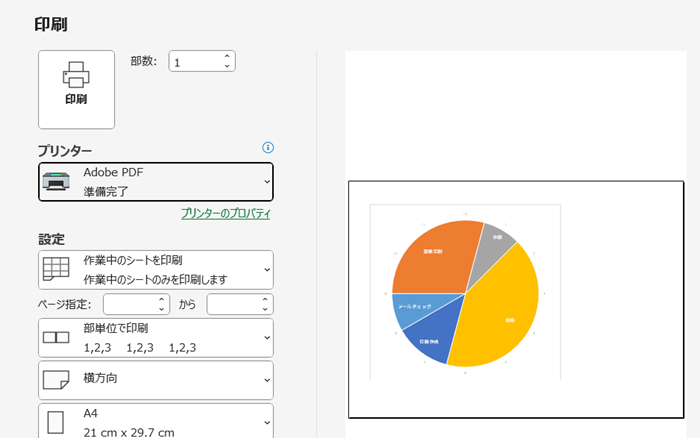This screenshot has height=438, width=700.
Task: Open the A4 paper size dropdown
Action: coord(156,421)
